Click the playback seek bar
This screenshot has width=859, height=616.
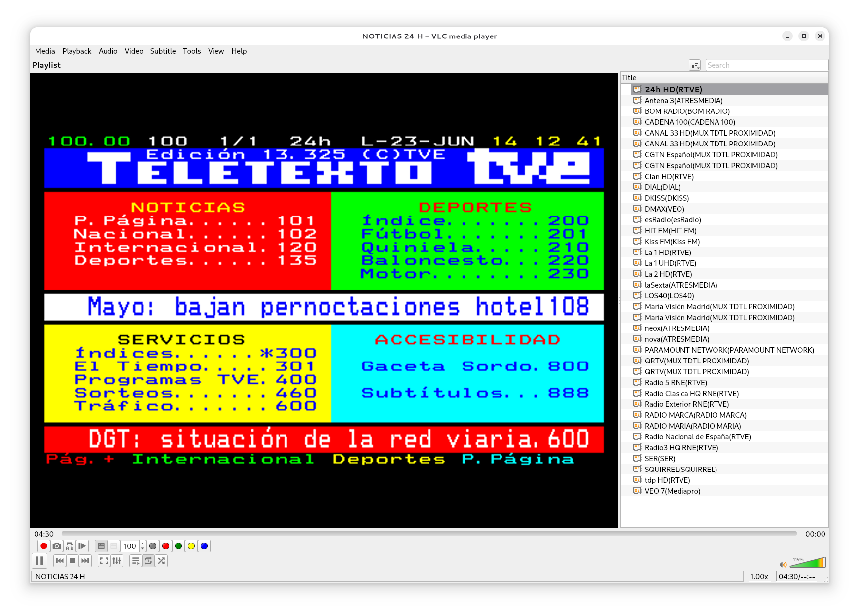pos(429,534)
